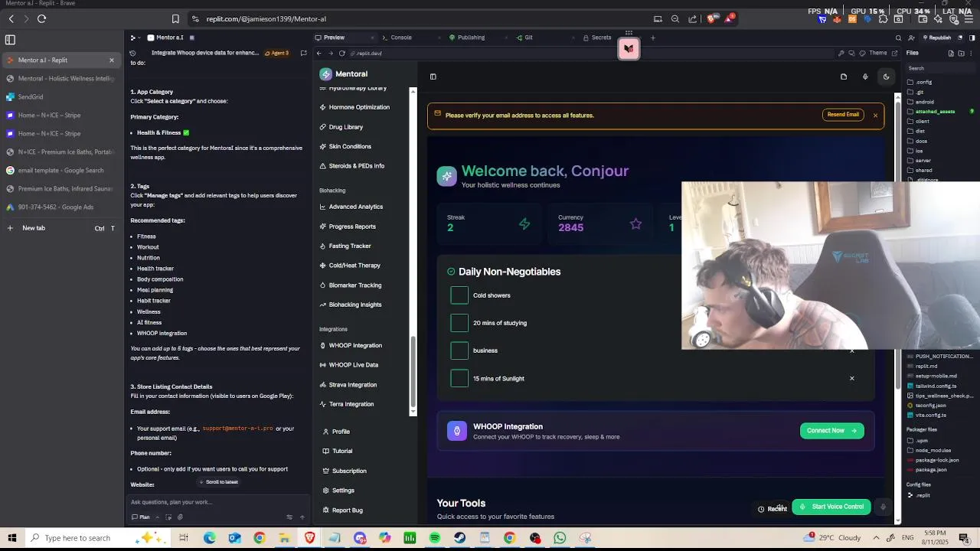This screenshot has width=980, height=551.
Task: Expand the android folder
Action: pos(920,102)
